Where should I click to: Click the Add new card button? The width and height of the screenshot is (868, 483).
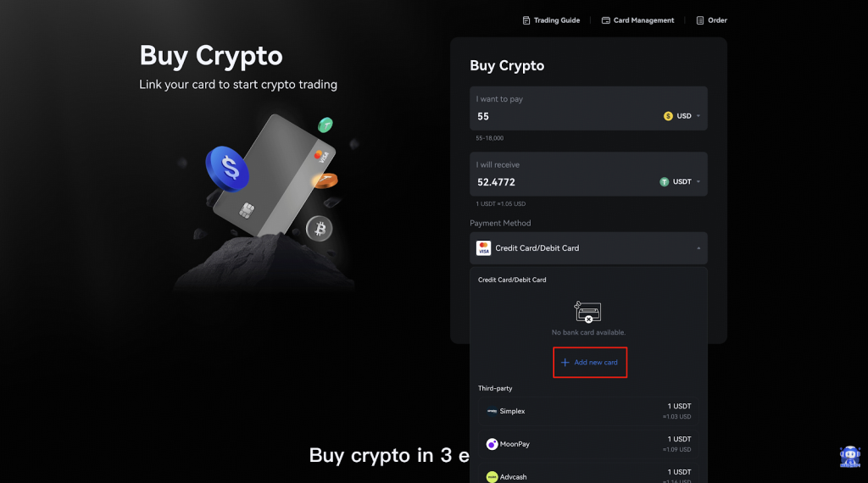tap(590, 363)
